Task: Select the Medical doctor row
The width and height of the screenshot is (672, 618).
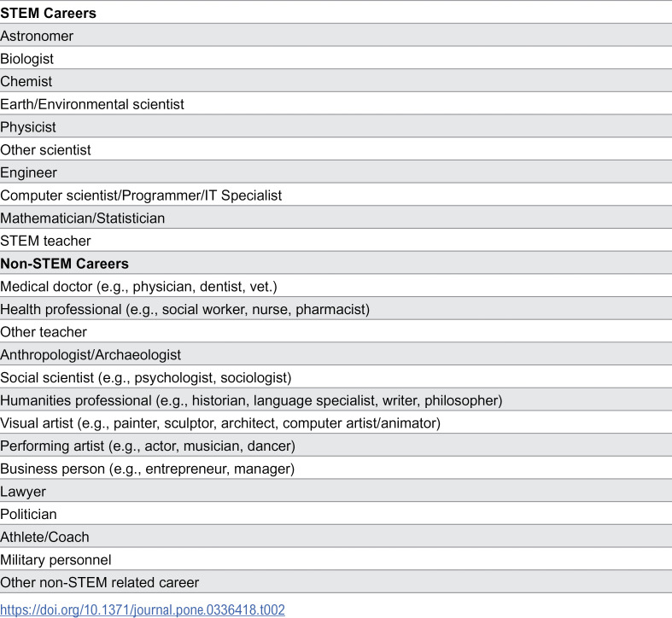Action: (336, 285)
